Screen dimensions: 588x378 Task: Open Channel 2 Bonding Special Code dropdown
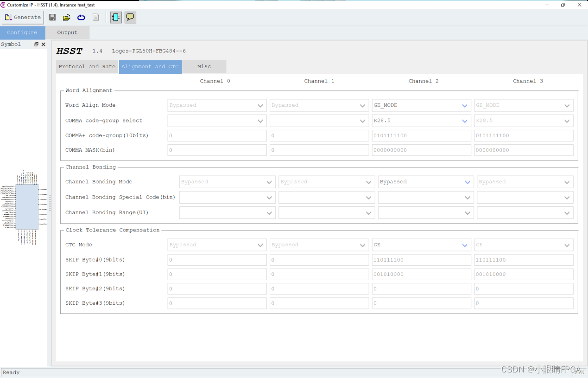426,197
